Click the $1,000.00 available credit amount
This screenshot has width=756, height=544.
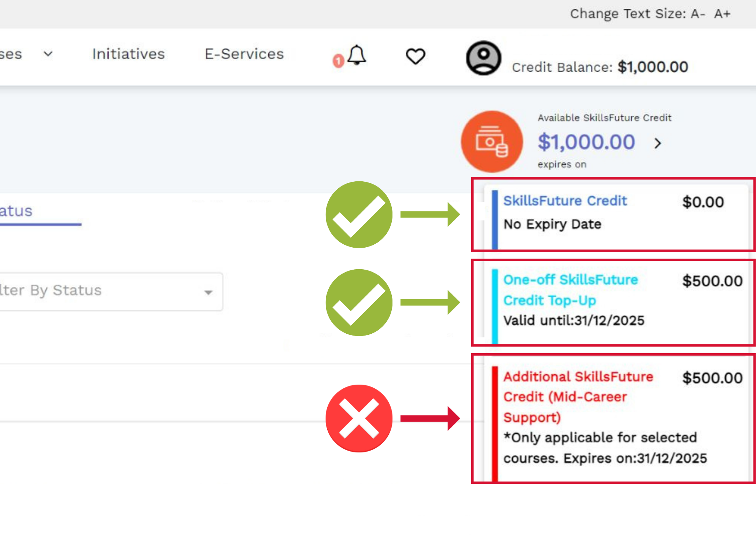(586, 142)
